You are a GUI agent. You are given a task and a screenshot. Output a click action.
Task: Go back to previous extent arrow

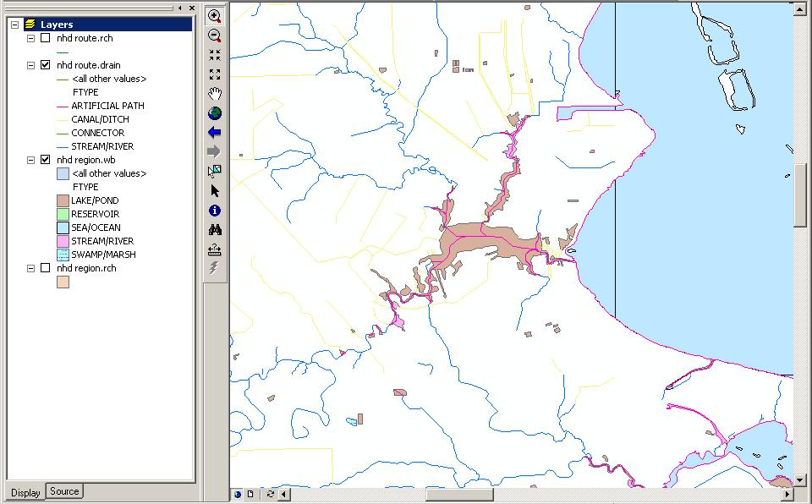215,132
